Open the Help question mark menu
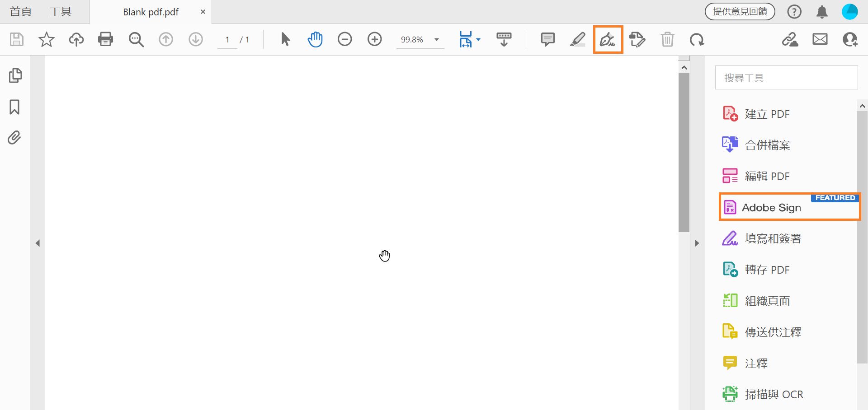The height and width of the screenshot is (410, 868). (x=794, y=12)
